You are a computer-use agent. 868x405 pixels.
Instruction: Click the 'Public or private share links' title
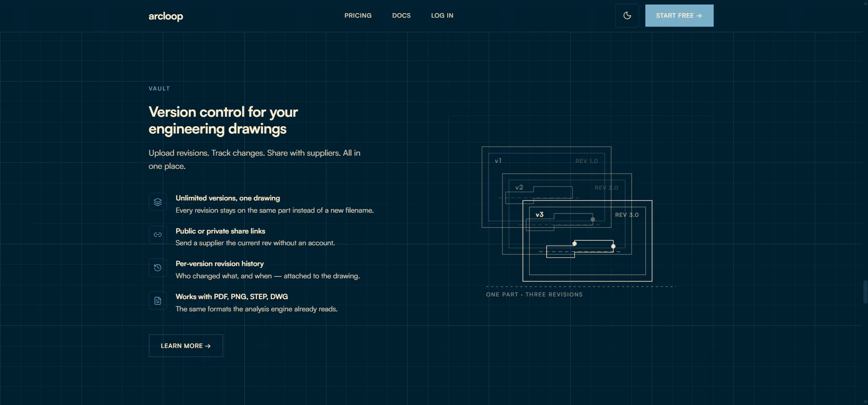tap(220, 231)
